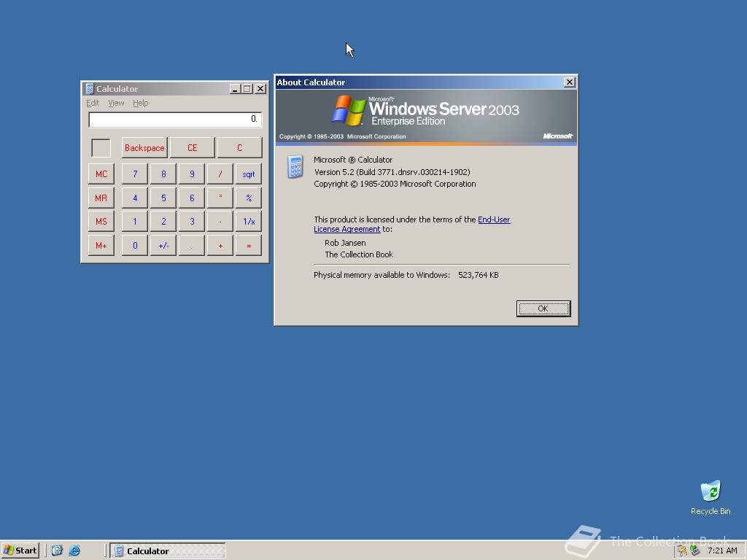Click the 'Microsoft ® Calculator' product name
The image size is (747, 560).
(353, 160)
